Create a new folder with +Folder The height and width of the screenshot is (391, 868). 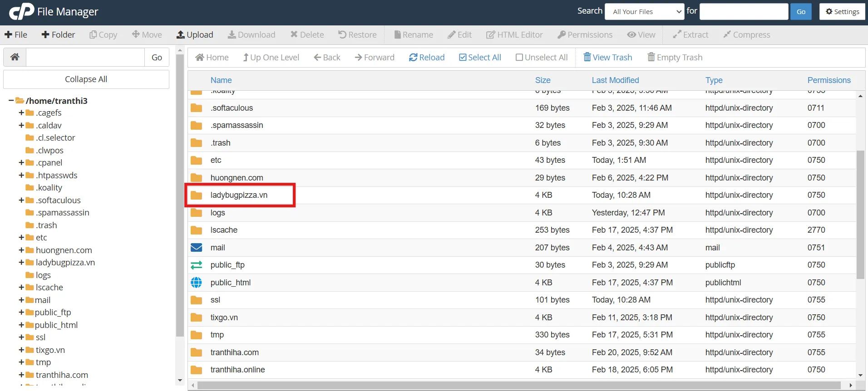coord(58,34)
